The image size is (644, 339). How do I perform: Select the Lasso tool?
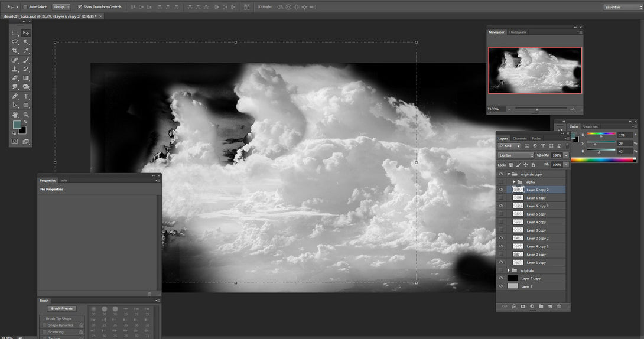(x=15, y=41)
